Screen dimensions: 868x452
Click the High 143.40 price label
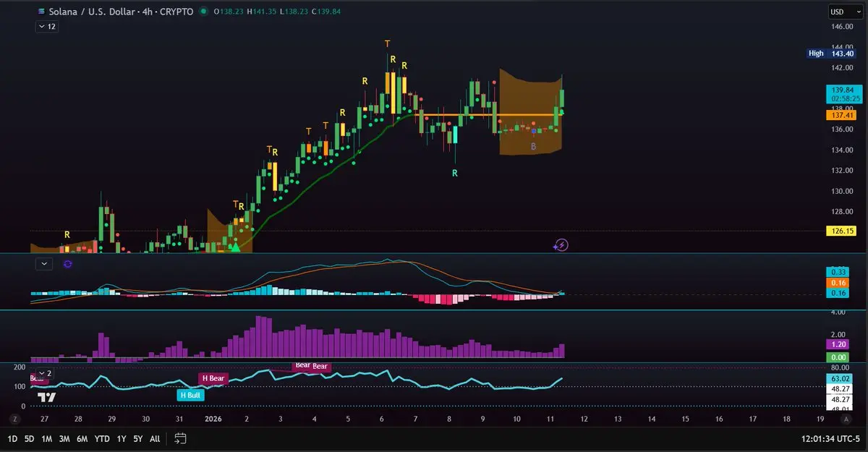[831, 54]
